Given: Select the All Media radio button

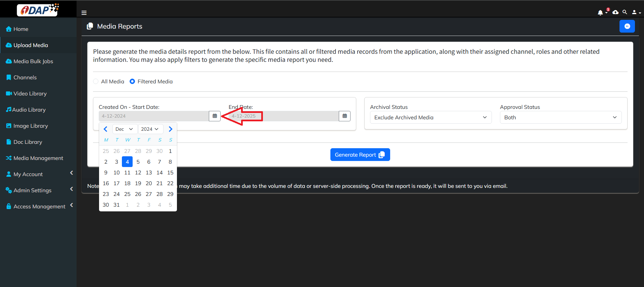Looking at the screenshot, I should (x=96, y=81).
